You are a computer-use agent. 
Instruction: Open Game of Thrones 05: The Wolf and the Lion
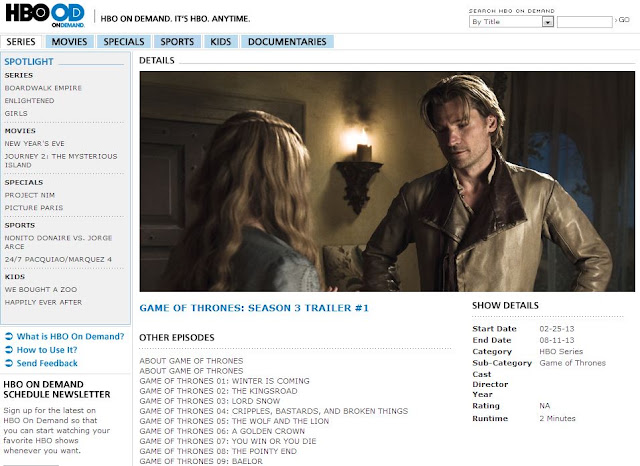(234, 421)
